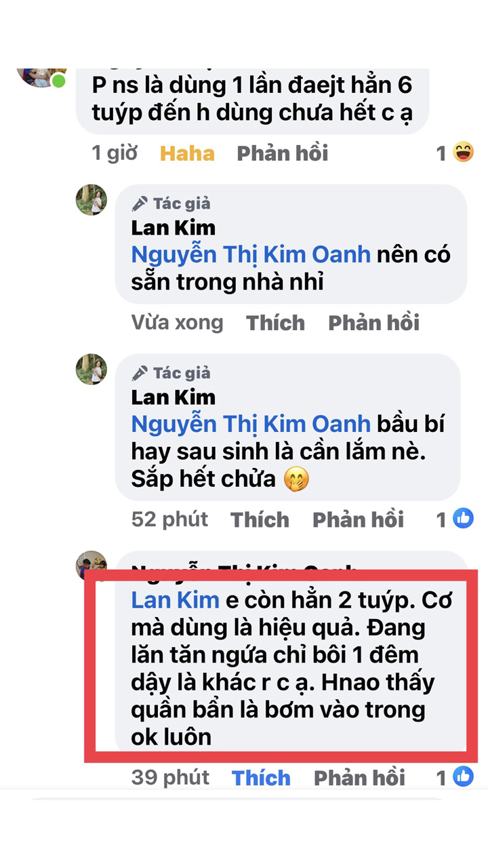The width and height of the screenshot is (488, 868).
Task: Reply to the 52 phút comment
Action: pyautogui.click(x=358, y=519)
